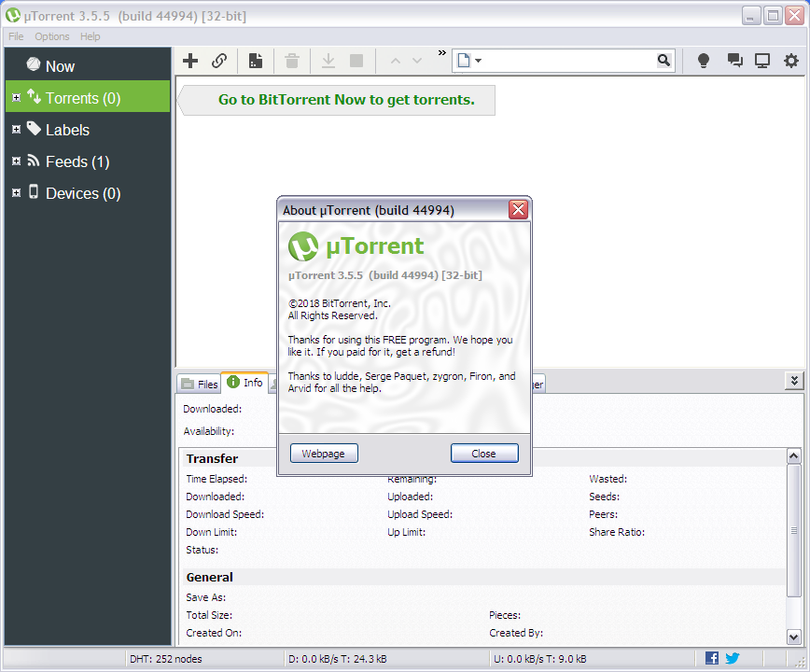Click the Remove torrent trash icon
The height and width of the screenshot is (672, 810).
click(x=292, y=61)
